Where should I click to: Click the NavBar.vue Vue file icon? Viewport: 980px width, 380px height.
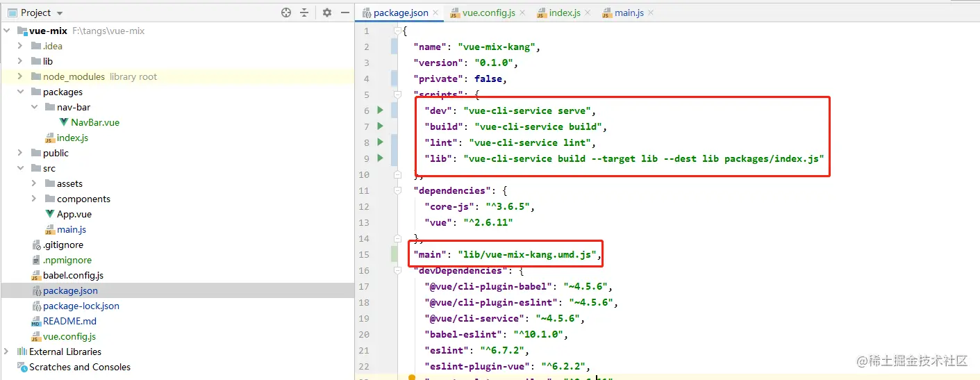coord(64,122)
